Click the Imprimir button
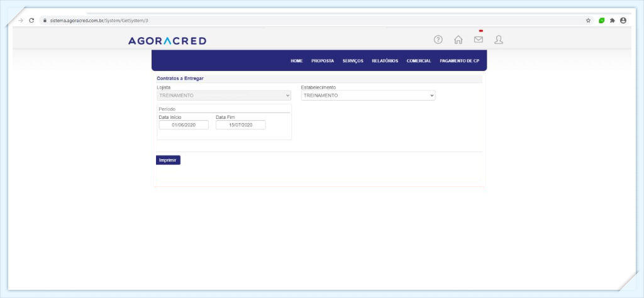Image resolution: width=644 pixels, height=298 pixels. (168, 160)
